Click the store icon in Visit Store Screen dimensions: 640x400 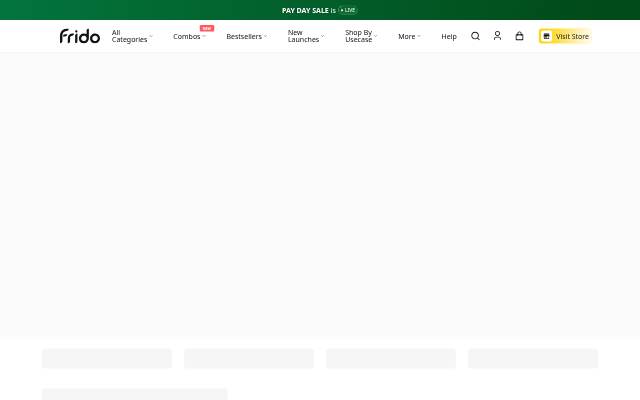[547, 36]
